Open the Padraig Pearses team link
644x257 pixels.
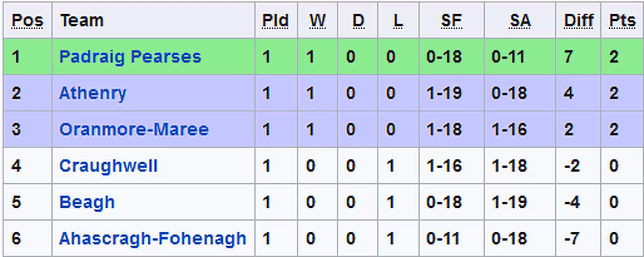tap(130, 57)
